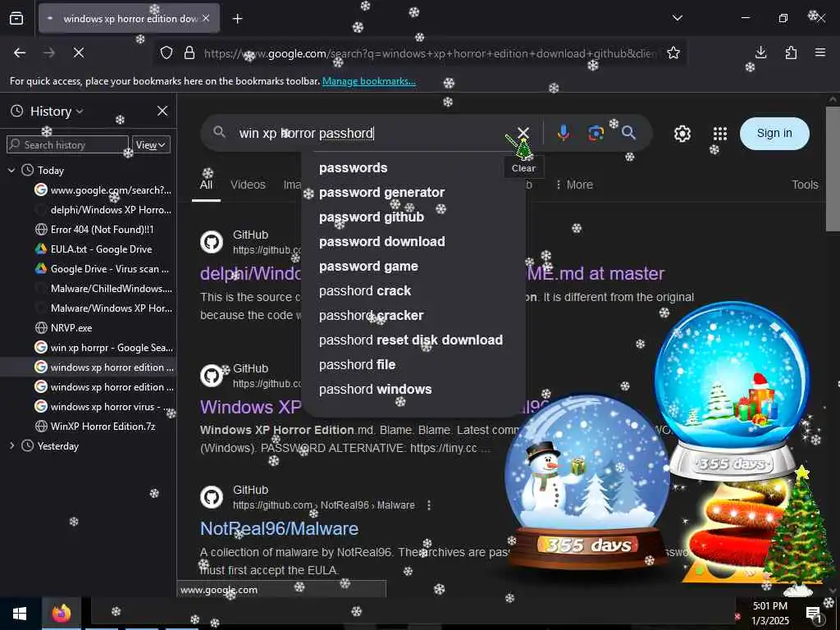Open the NotReal96/Malware result link
The image size is (840, 630).
[279, 529]
